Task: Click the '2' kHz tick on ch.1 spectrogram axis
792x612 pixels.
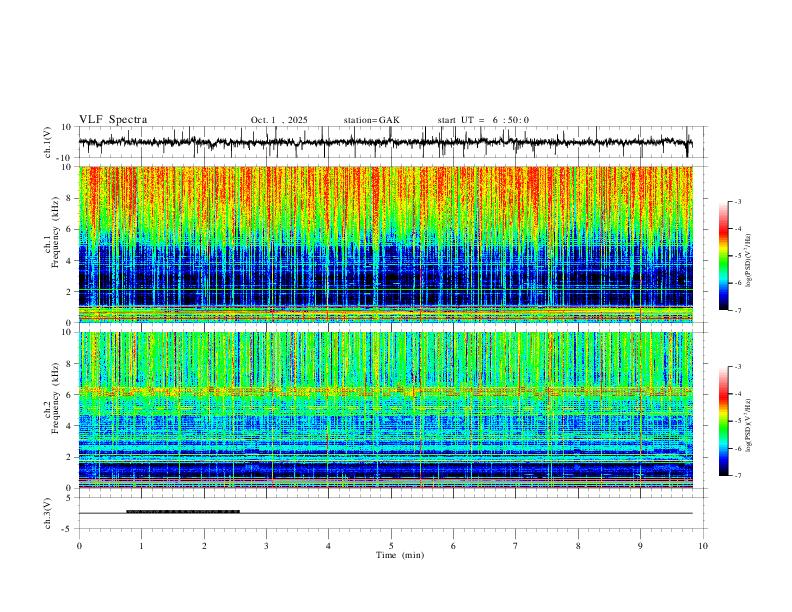Action: tap(70, 291)
